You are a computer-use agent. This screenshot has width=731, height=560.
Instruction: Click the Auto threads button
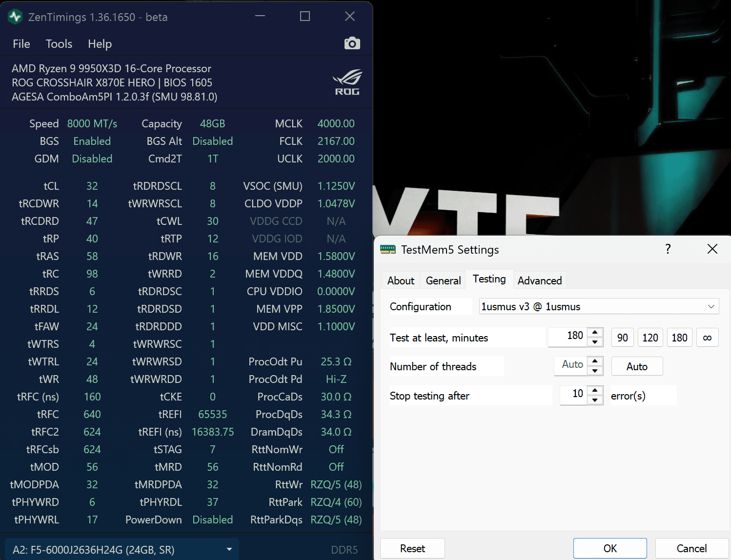(637, 366)
